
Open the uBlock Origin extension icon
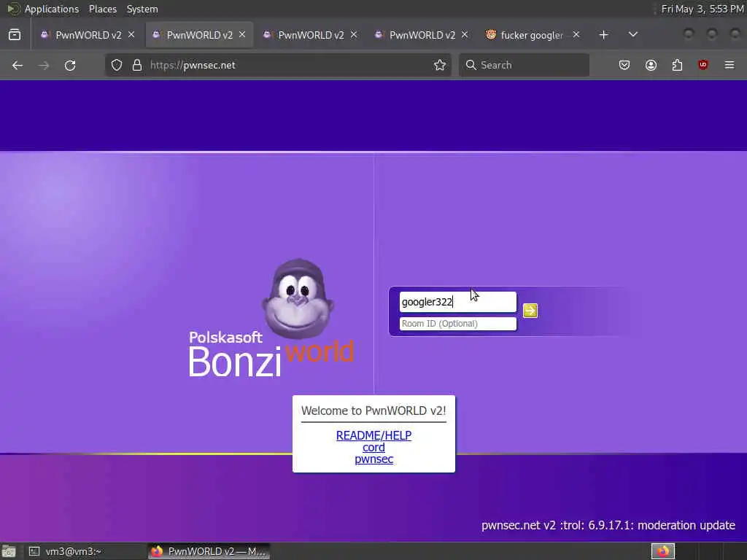click(703, 65)
